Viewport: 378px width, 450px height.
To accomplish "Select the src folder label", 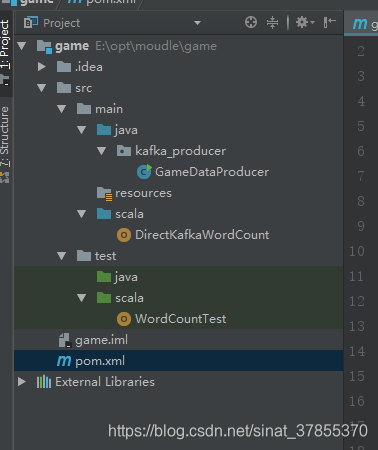I will tap(83, 88).
